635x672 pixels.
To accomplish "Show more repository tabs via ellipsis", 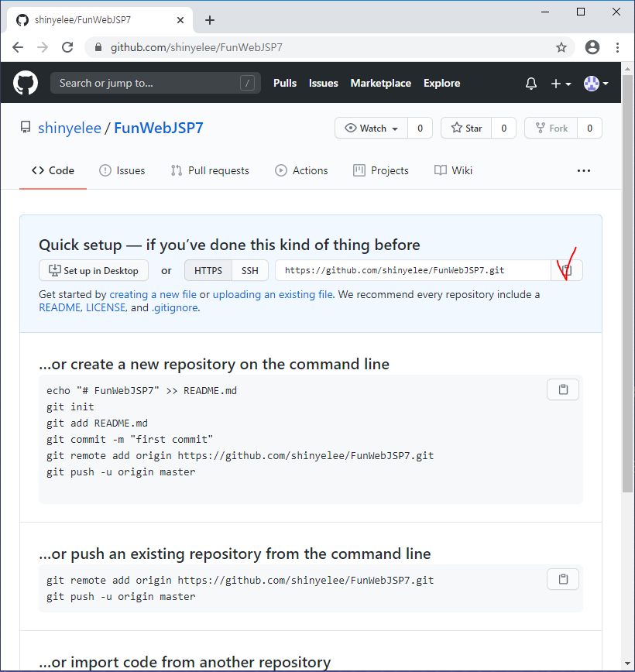I will pos(584,170).
